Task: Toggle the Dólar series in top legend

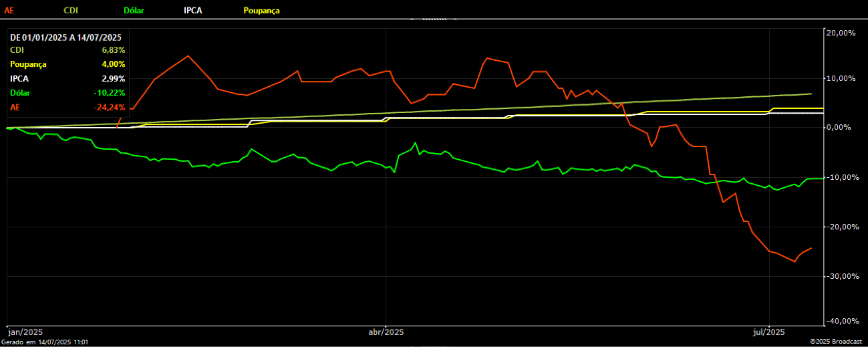Action: pyautogui.click(x=135, y=11)
